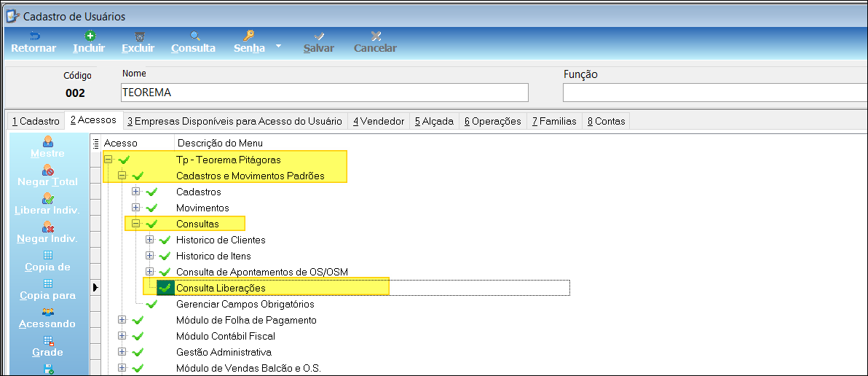Switch to the 5 Alçada tab

tap(435, 121)
